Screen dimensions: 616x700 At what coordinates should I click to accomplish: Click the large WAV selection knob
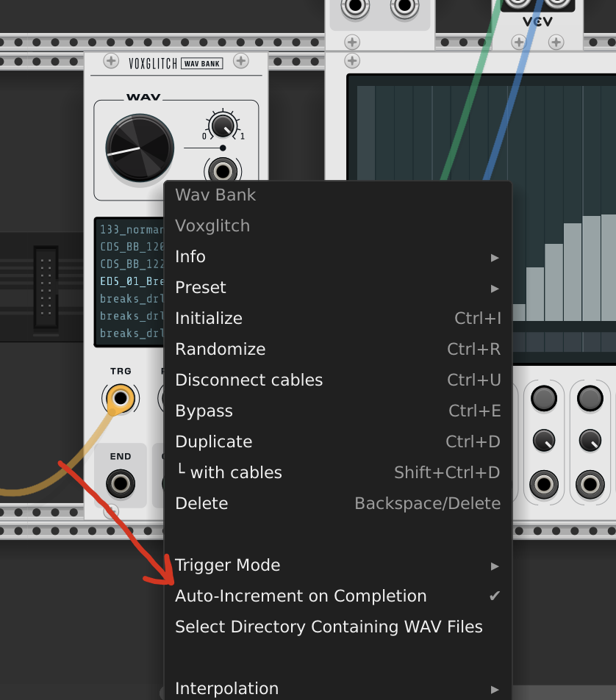pyautogui.click(x=140, y=148)
